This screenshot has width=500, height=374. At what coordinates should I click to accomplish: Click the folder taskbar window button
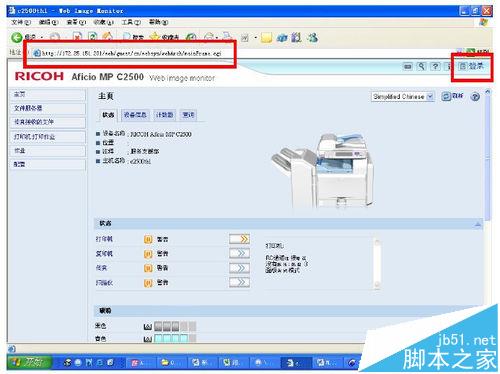pos(172,363)
